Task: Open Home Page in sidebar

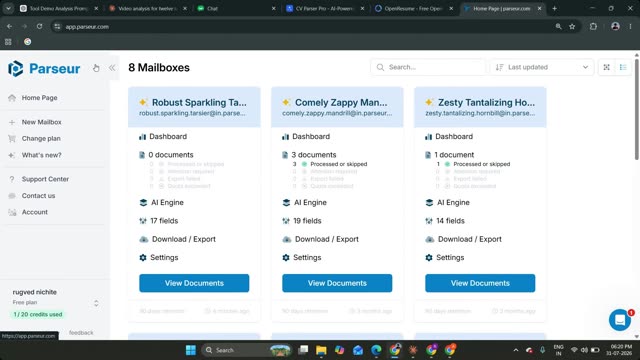Action: tap(39, 98)
